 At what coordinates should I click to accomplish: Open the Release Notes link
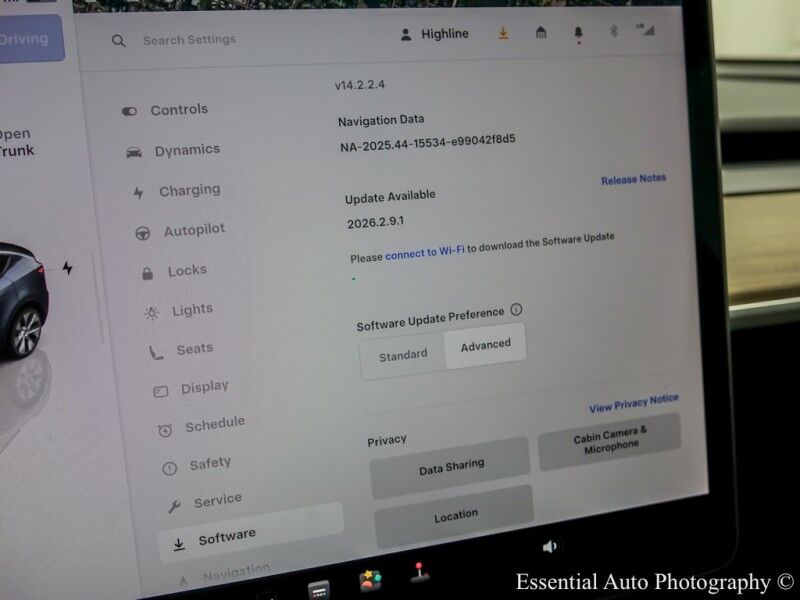coord(632,177)
